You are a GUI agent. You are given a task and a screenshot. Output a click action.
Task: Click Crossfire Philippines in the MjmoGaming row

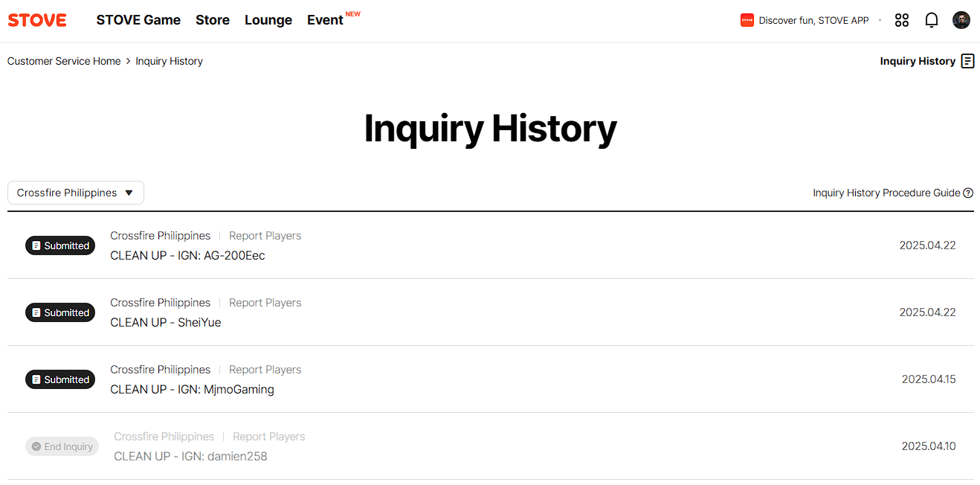click(160, 370)
